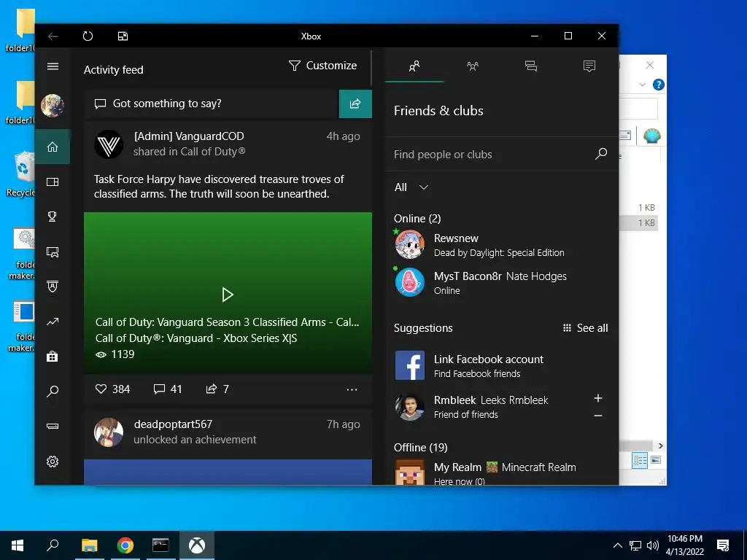Click Got something to say field
The height and width of the screenshot is (560, 747).
point(212,104)
